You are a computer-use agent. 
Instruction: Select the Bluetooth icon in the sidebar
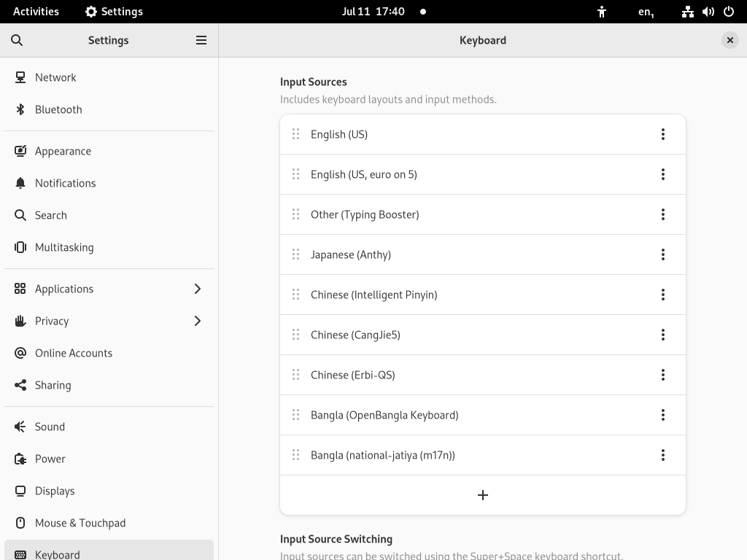tap(21, 109)
